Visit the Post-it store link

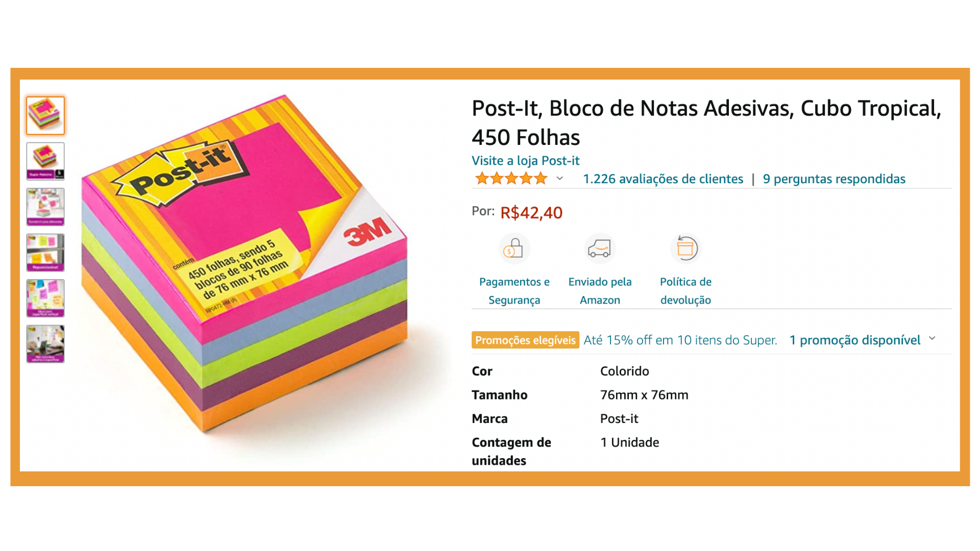[x=525, y=161]
